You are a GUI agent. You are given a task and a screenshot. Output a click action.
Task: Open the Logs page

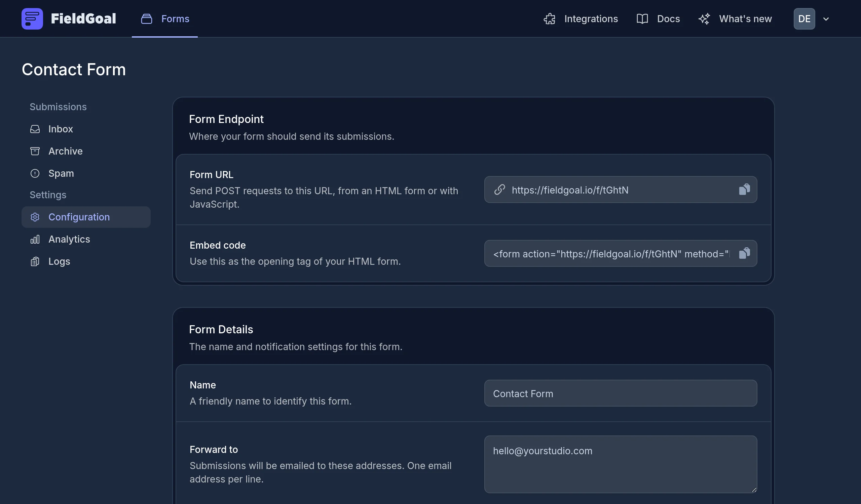(86, 261)
